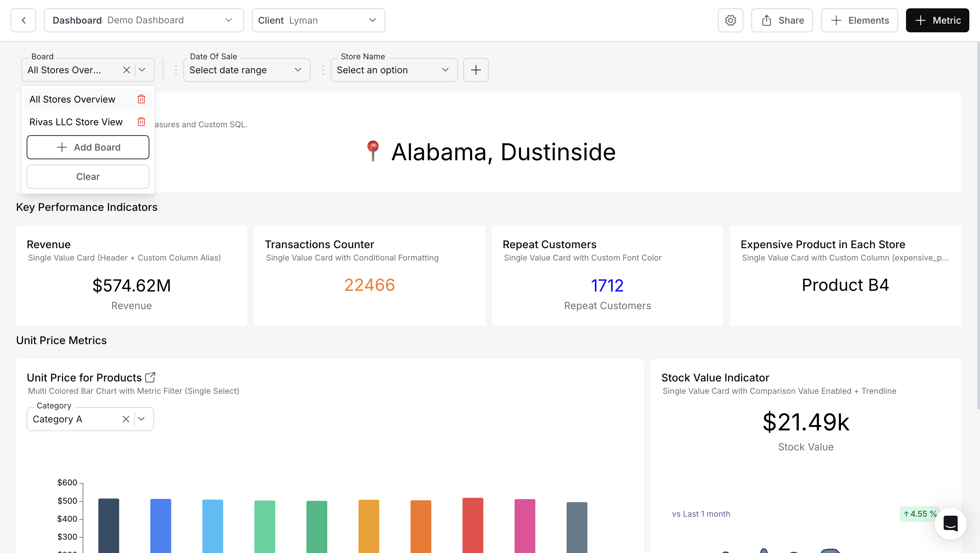
Task: Add a new filter using the plus icon
Action: (476, 70)
